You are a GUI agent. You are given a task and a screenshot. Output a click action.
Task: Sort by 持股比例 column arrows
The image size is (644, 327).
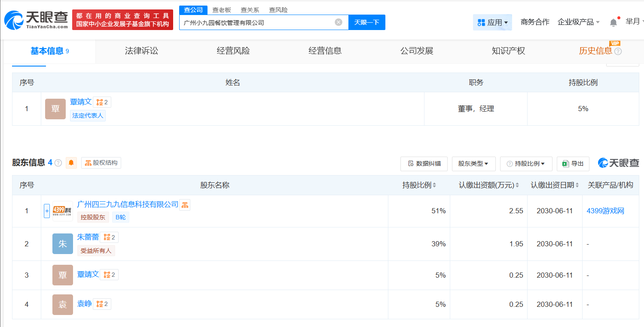434,185
